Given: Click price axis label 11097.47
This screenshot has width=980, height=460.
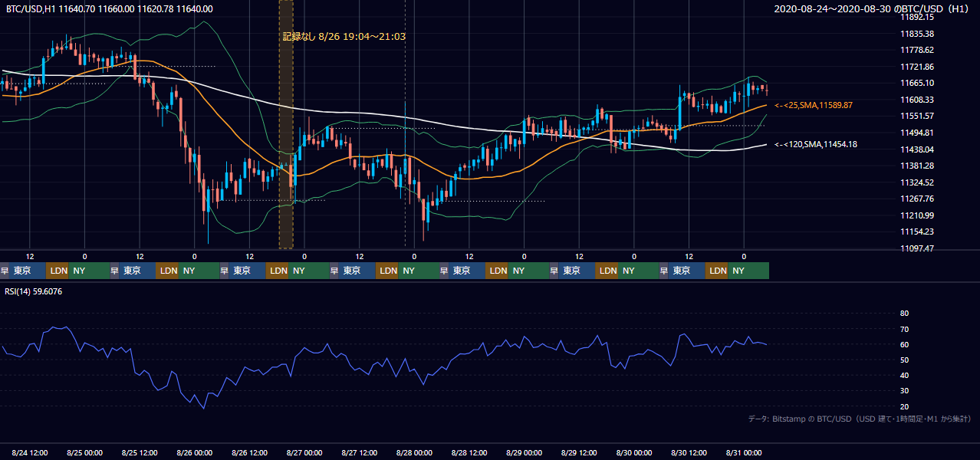Looking at the screenshot, I should pyautogui.click(x=916, y=248).
